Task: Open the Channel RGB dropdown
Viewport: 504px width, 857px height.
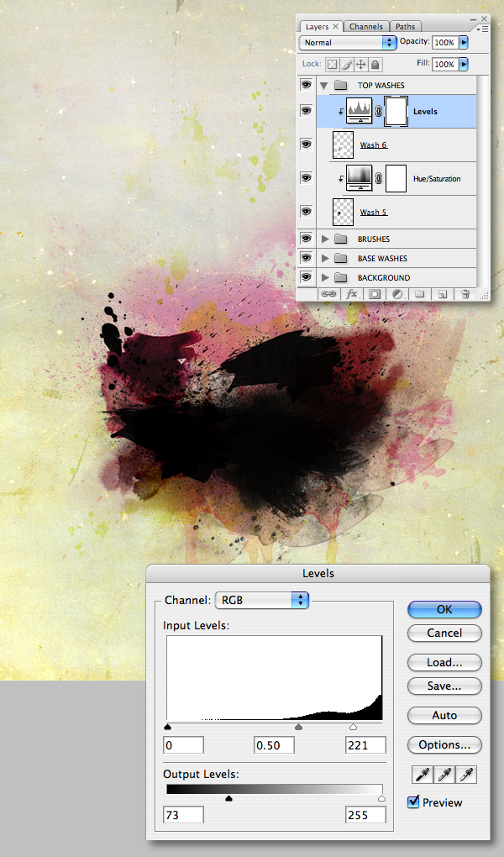Action: point(262,600)
